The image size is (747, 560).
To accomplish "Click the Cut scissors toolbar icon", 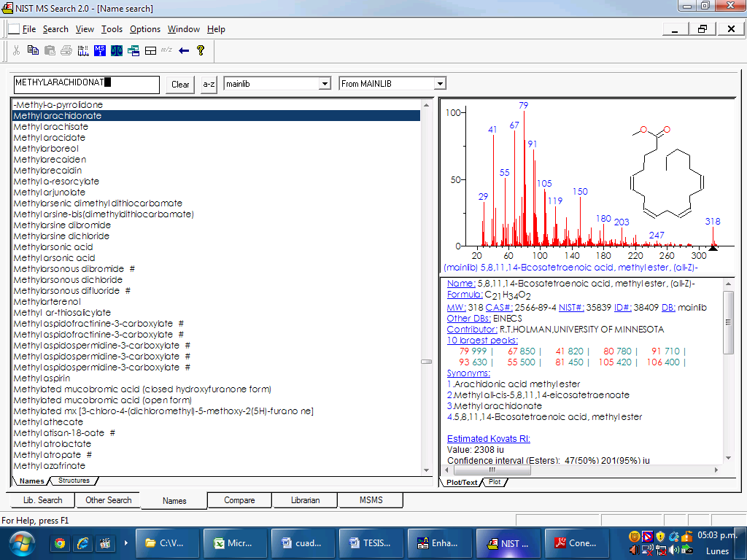I will tap(16, 50).
